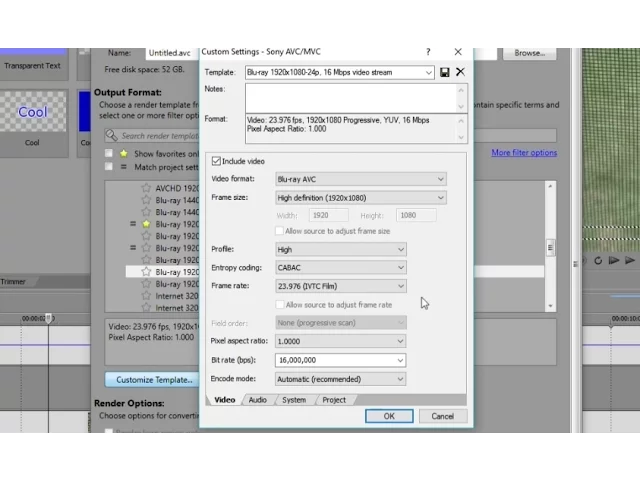Click the Cancel button
640x480 pixels.
tap(443, 416)
